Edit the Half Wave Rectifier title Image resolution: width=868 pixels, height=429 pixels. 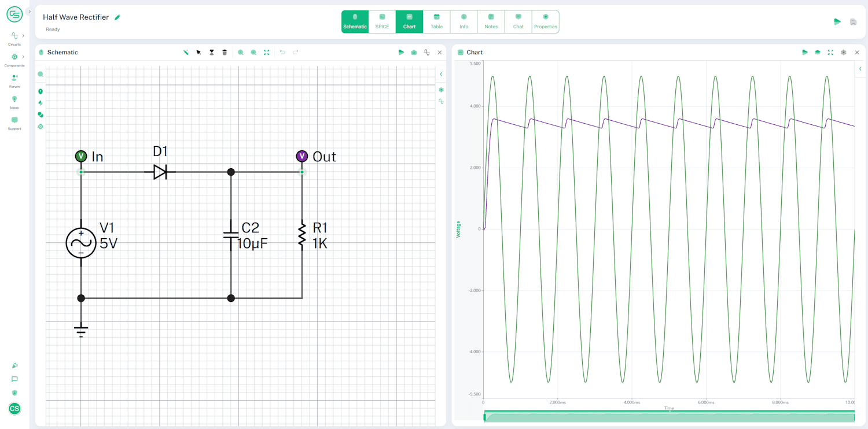pyautogui.click(x=117, y=17)
